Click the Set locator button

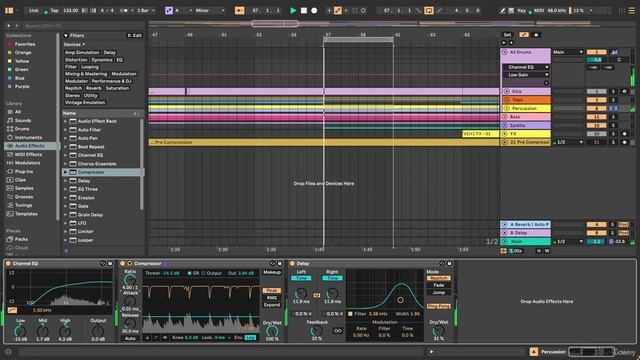coord(507,35)
